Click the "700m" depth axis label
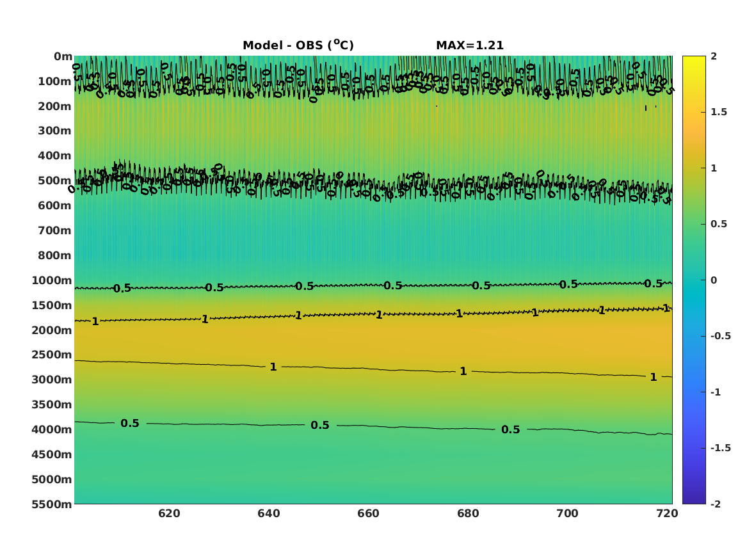 click(55, 230)
